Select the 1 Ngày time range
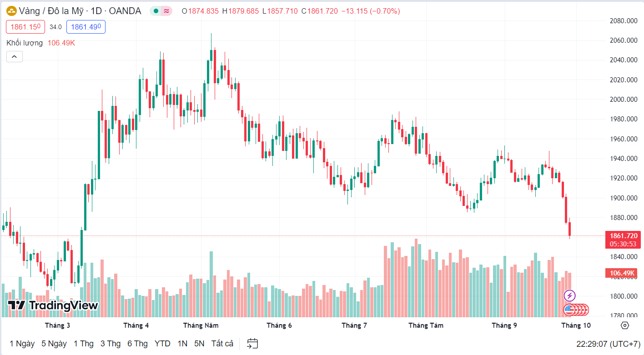 22,344
